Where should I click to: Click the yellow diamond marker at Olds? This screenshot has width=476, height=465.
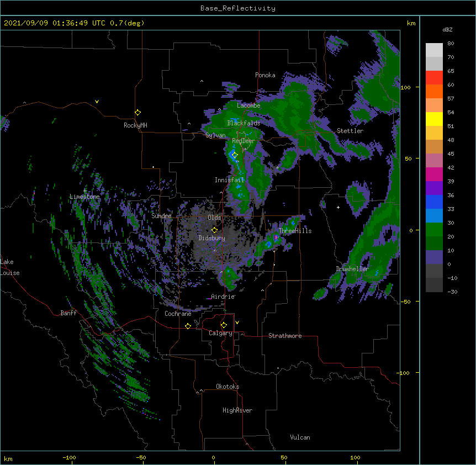(x=214, y=230)
